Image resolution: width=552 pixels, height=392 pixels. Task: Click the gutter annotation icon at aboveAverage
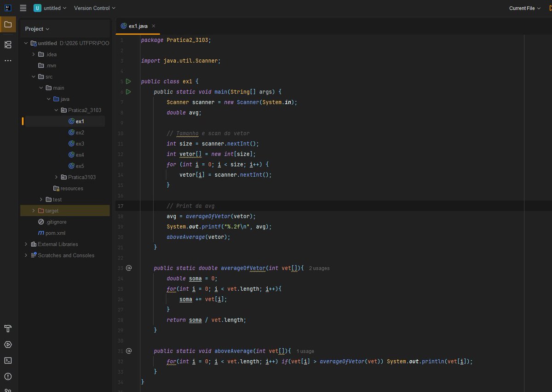pyautogui.click(x=129, y=351)
